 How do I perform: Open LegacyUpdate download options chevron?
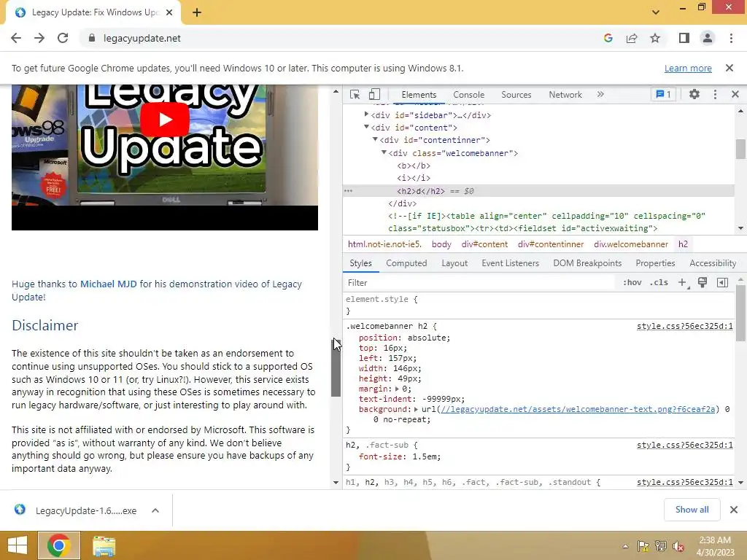click(x=155, y=510)
